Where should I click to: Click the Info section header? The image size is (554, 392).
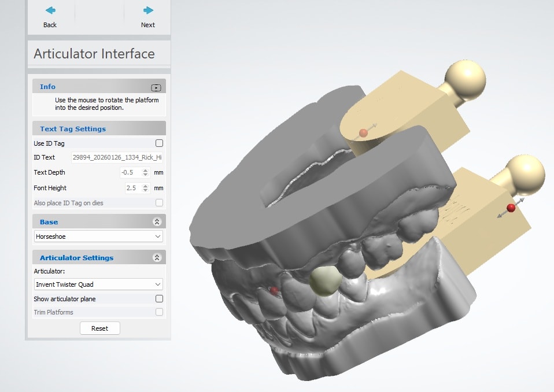click(x=99, y=87)
